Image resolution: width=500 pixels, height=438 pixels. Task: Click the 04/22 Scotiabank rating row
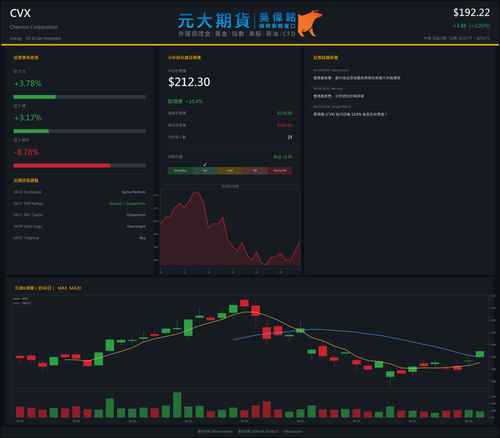click(x=80, y=192)
